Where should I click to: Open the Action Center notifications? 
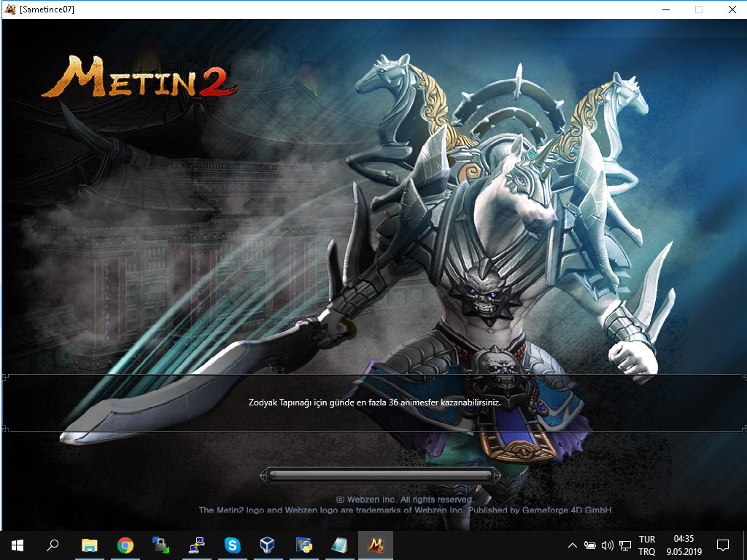723,545
